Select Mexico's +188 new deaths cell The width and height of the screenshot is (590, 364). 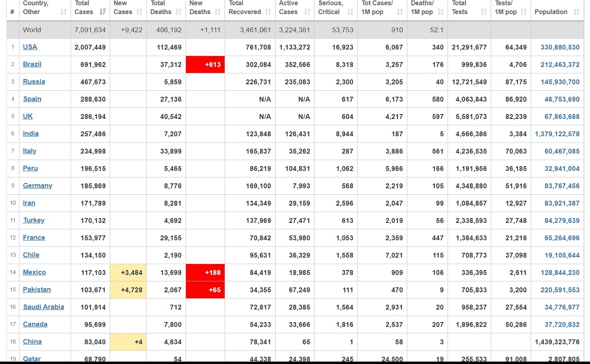pos(205,272)
